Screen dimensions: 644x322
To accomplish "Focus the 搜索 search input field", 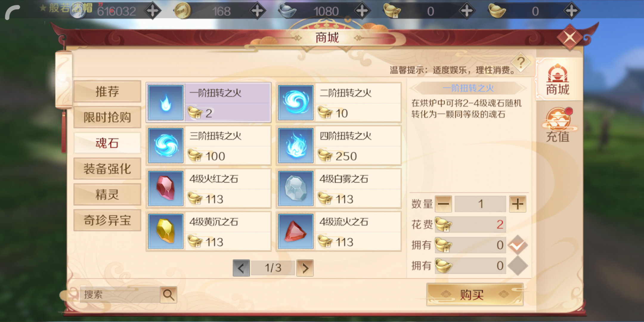I will (x=120, y=295).
